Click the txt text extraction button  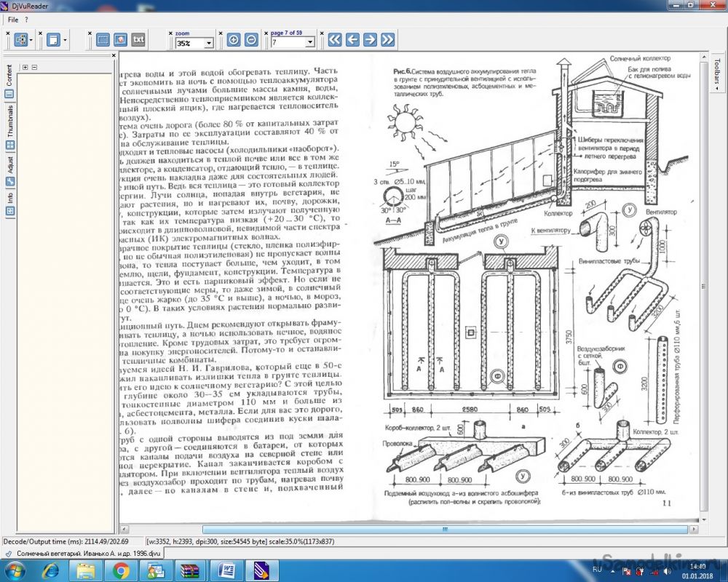click(x=138, y=40)
